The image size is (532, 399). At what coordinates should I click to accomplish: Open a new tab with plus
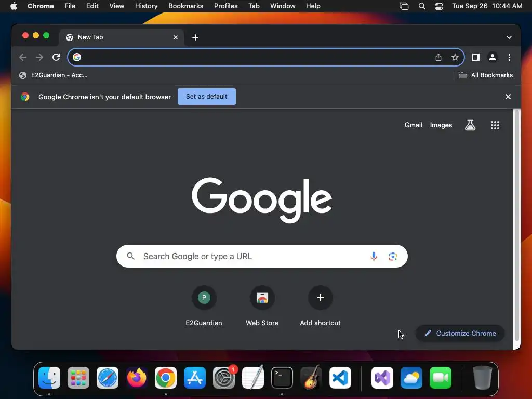pyautogui.click(x=195, y=37)
